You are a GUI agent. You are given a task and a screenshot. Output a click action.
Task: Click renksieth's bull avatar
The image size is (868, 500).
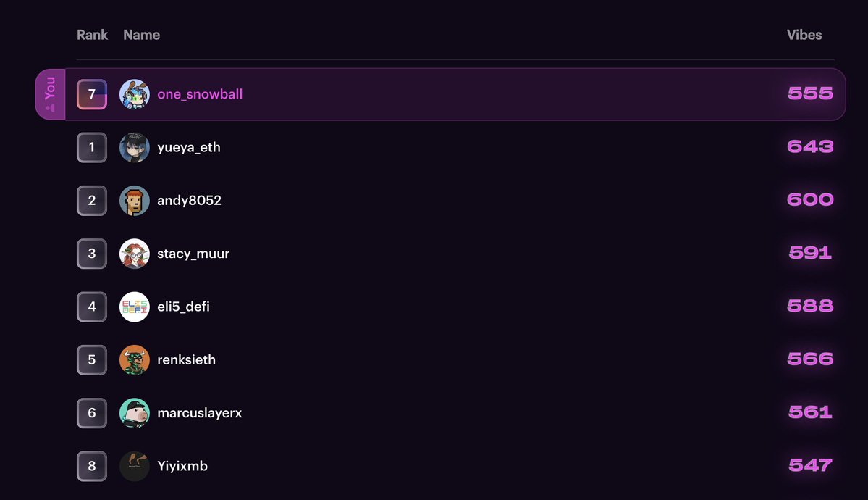click(x=135, y=360)
